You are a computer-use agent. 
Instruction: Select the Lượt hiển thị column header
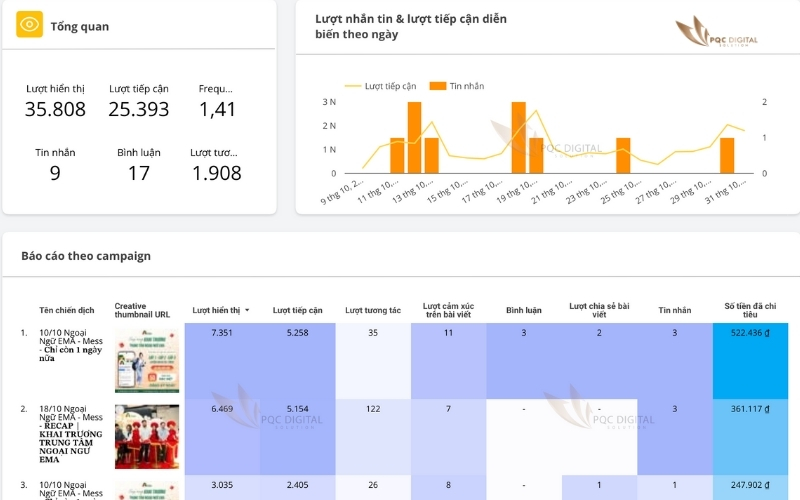[216, 310]
